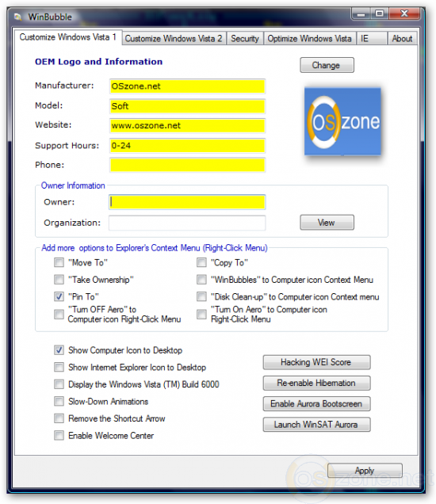Click the Owner input field

click(x=187, y=202)
